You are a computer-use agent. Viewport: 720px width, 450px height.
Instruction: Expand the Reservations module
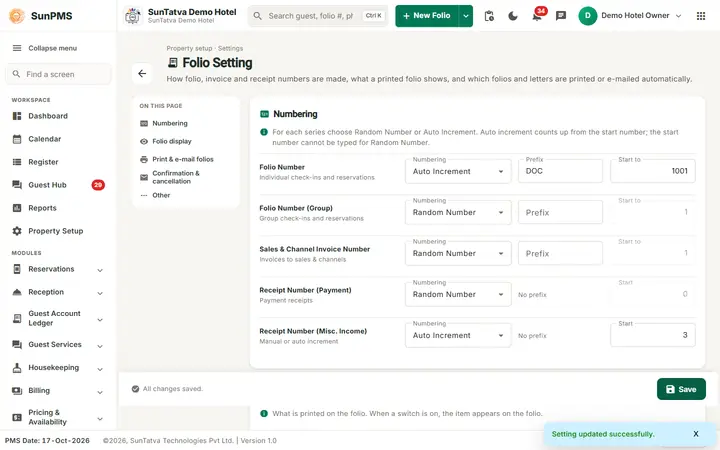(x=100, y=270)
